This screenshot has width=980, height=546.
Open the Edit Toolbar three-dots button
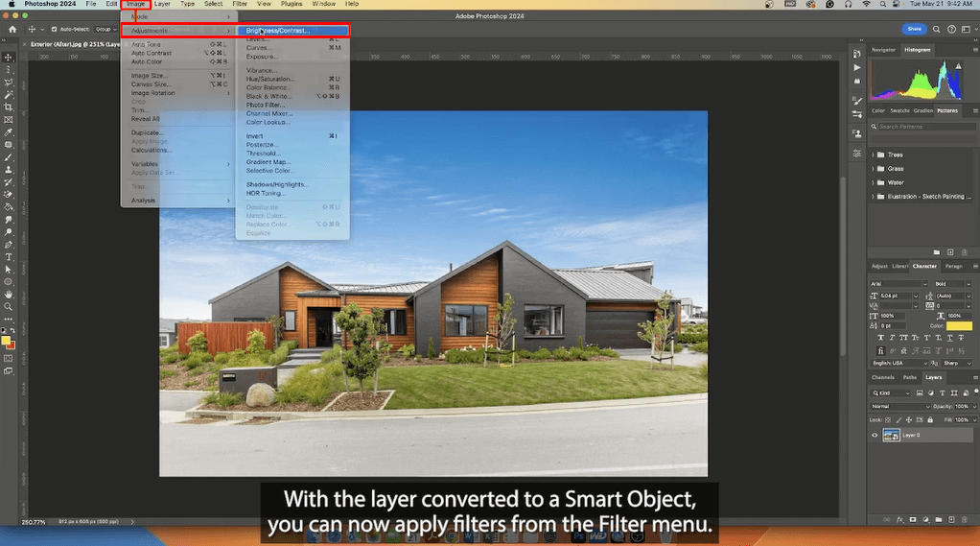[x=8, y=320]
